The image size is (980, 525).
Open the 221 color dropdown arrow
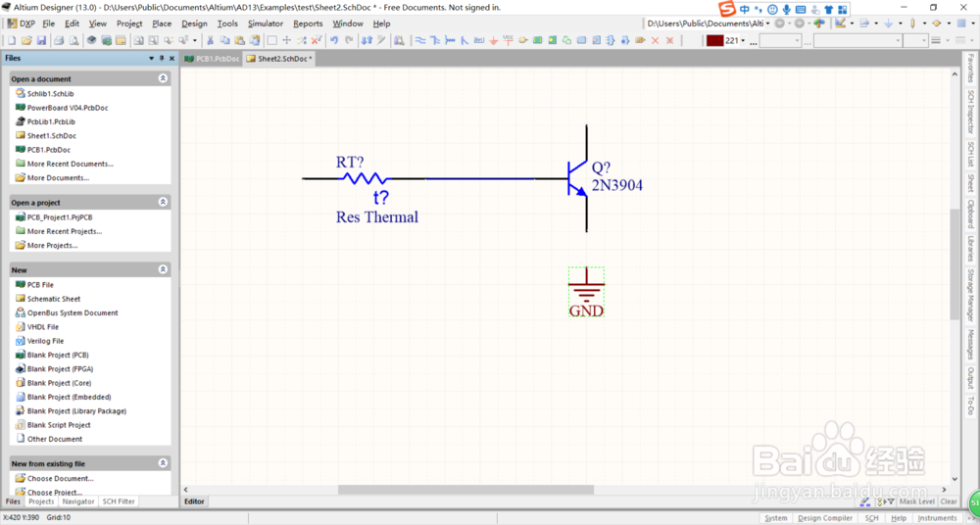click(x=743, y=40)
